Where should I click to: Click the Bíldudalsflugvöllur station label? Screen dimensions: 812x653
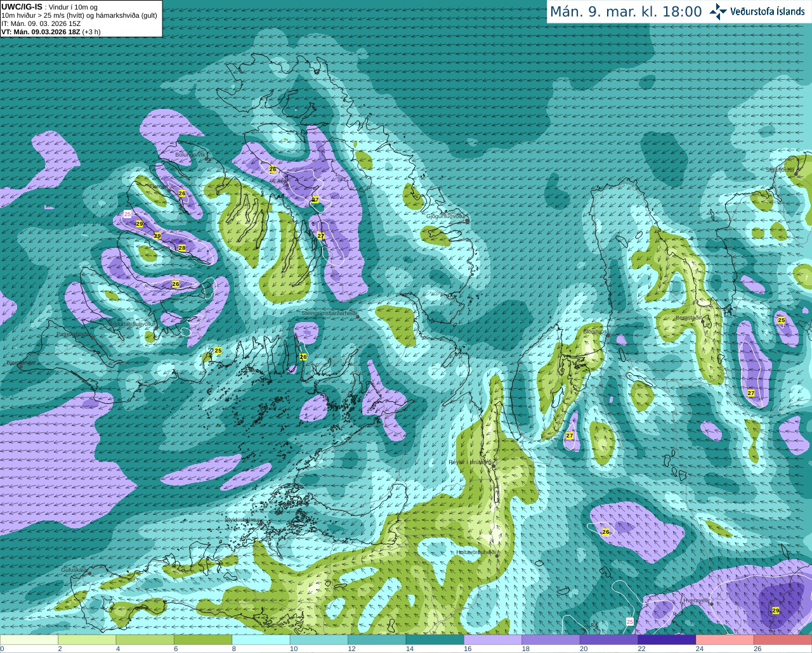pyautogui.click(x=132, y=323)
